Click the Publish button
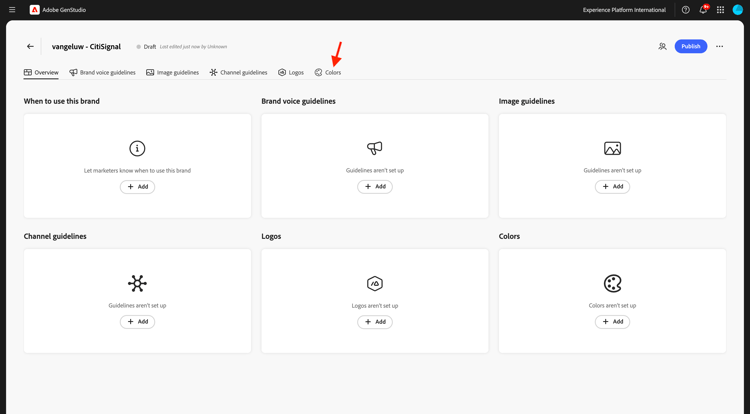 tap(691, 46)
